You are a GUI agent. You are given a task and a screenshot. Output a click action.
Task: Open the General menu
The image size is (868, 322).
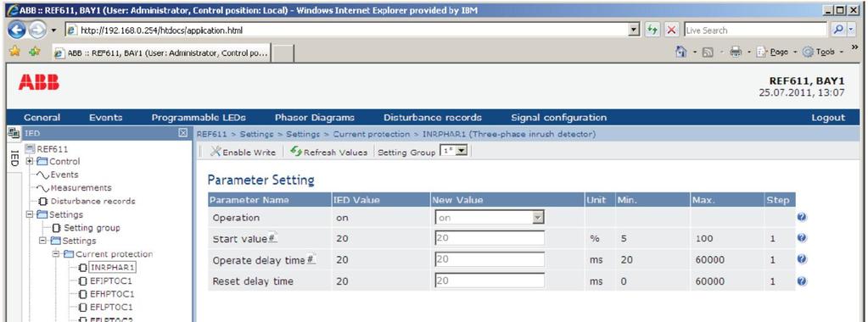tap(42, 117)
